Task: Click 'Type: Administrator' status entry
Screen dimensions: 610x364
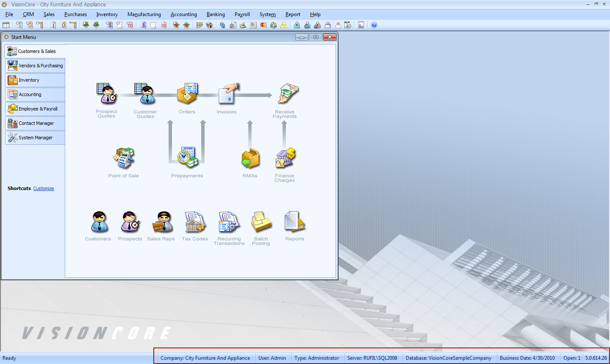Action: tap(317, 358)
